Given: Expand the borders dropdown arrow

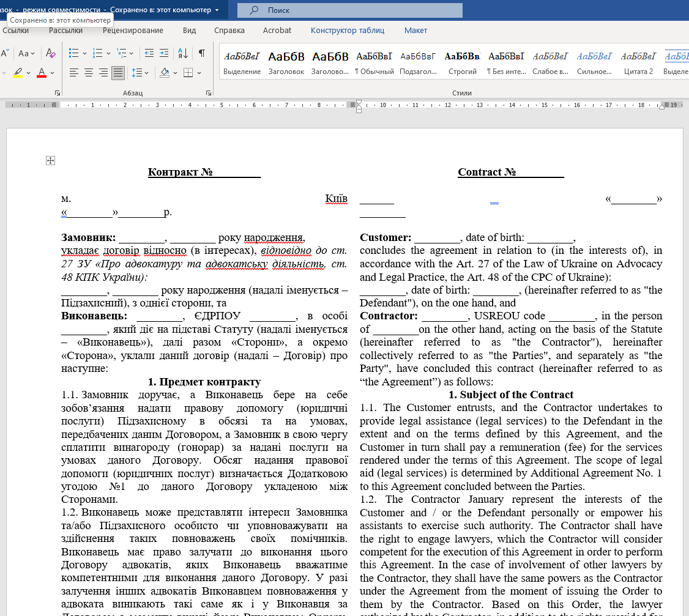Looking at the screenshot, I should click(199, 73).
